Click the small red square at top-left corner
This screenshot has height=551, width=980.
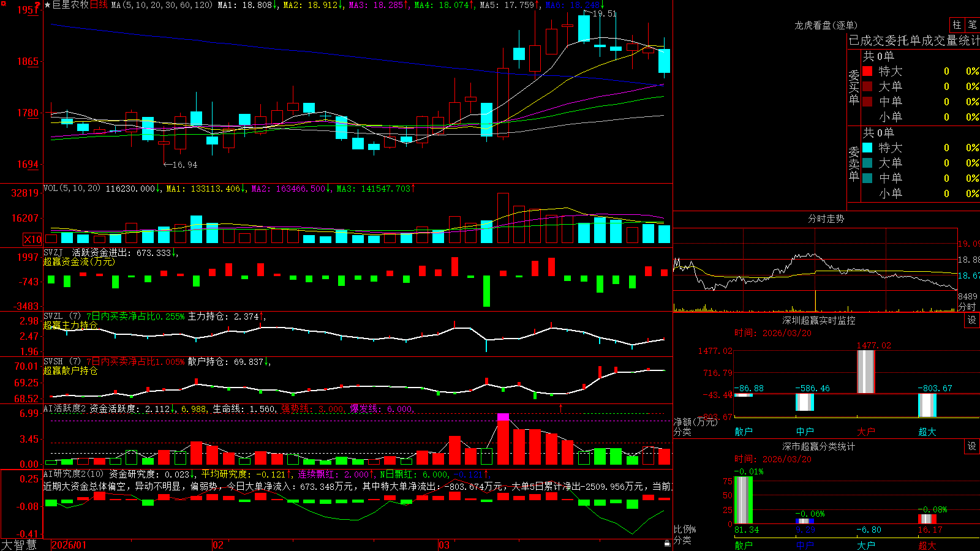click(2, 2)
